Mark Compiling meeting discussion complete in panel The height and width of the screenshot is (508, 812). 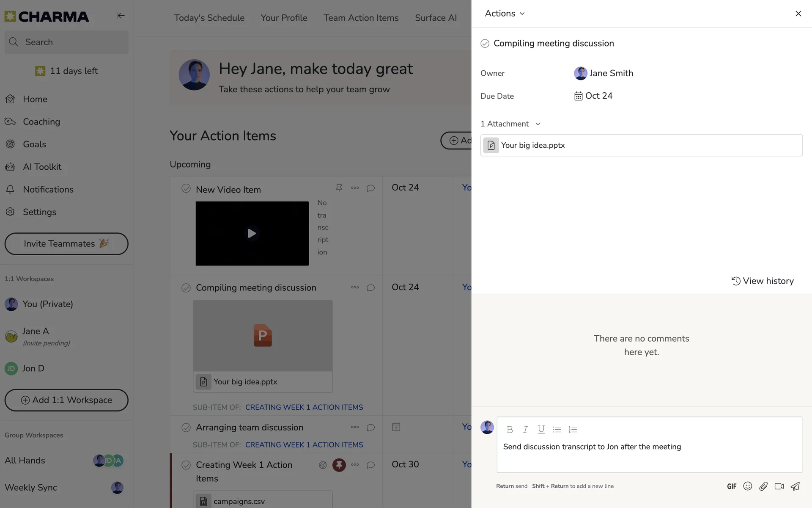[x=485, y=44]
